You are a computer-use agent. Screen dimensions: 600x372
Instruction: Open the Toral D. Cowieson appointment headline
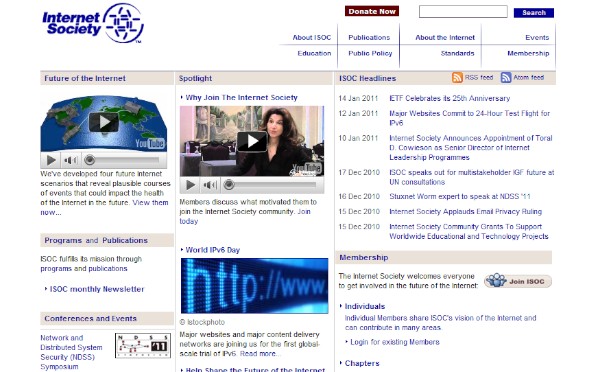coord(471,148)
